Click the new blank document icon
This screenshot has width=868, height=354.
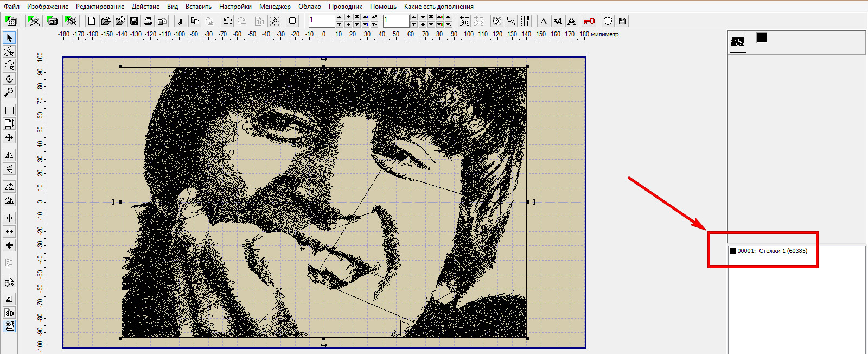click(92, 21)
